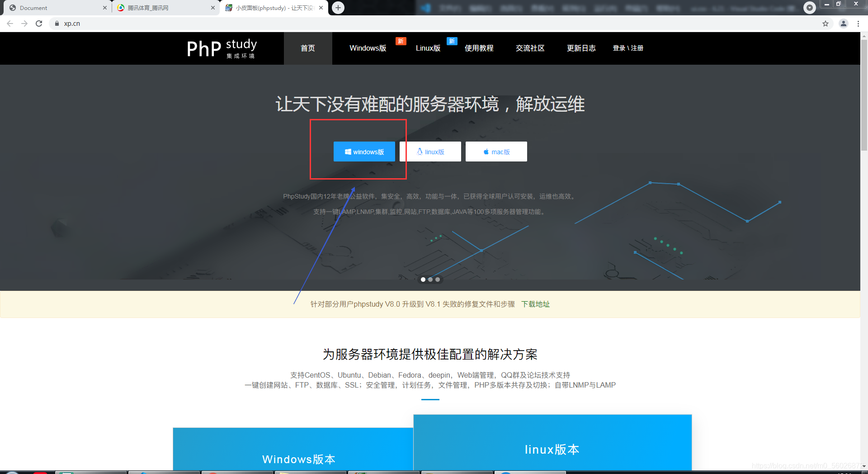The width and height of the screenshot is (868, 474).
Task: Close the 小皮面板(phpstudy) tab
Action: coord(321,8)
